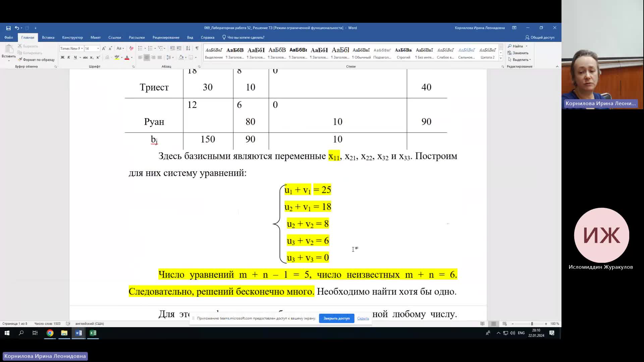This screenshot has width=644, height=362.
Task: Open Excel from the taskbar
Action: point(93,333)
